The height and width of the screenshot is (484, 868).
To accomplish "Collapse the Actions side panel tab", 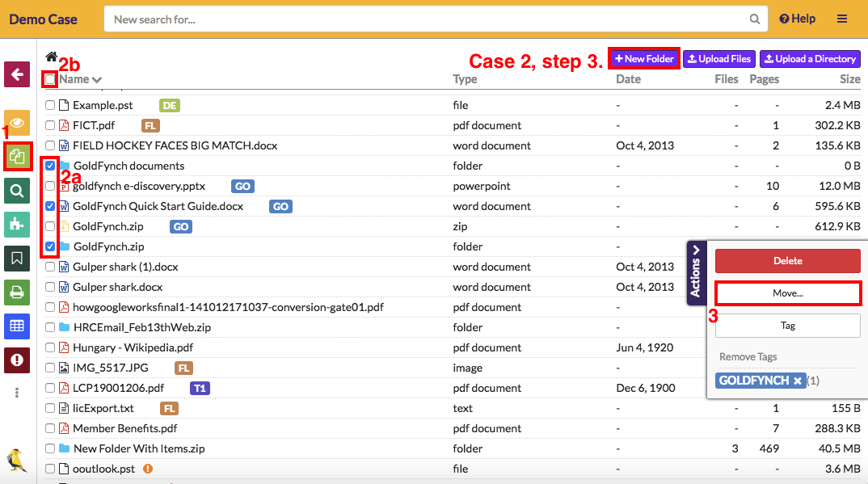I will [697, 273].
